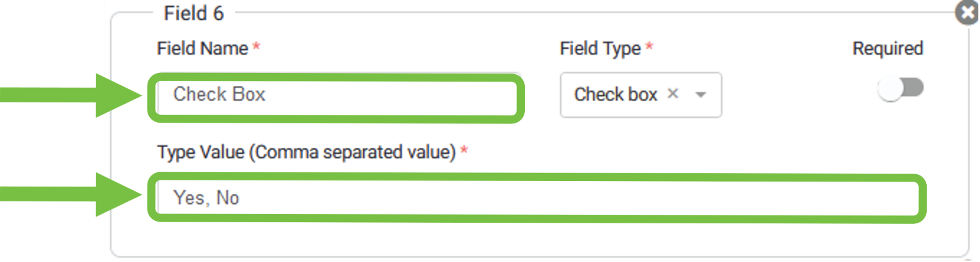Clear the selected Check box field type
Screen dimensions: 980x262
pyautogui.click(x=673, y=94)
